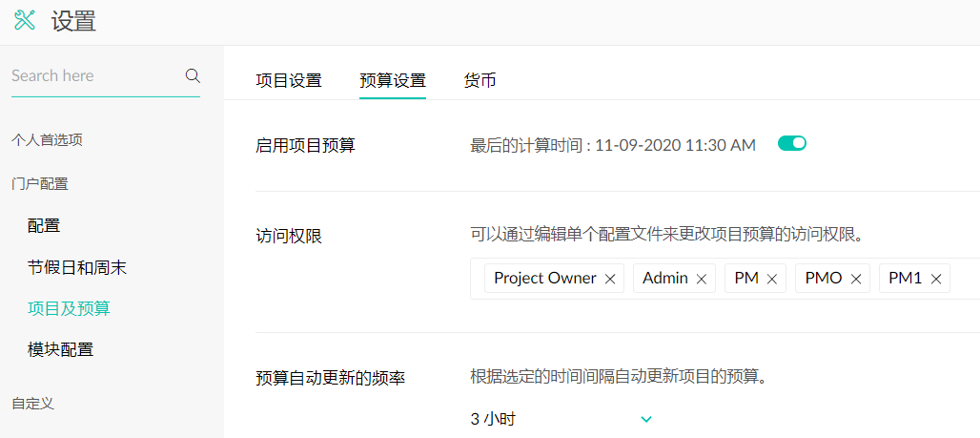The height and width of the screenshot is (438, 980).
Task: Select the 预算设置 tab
Action: [393, 81]
